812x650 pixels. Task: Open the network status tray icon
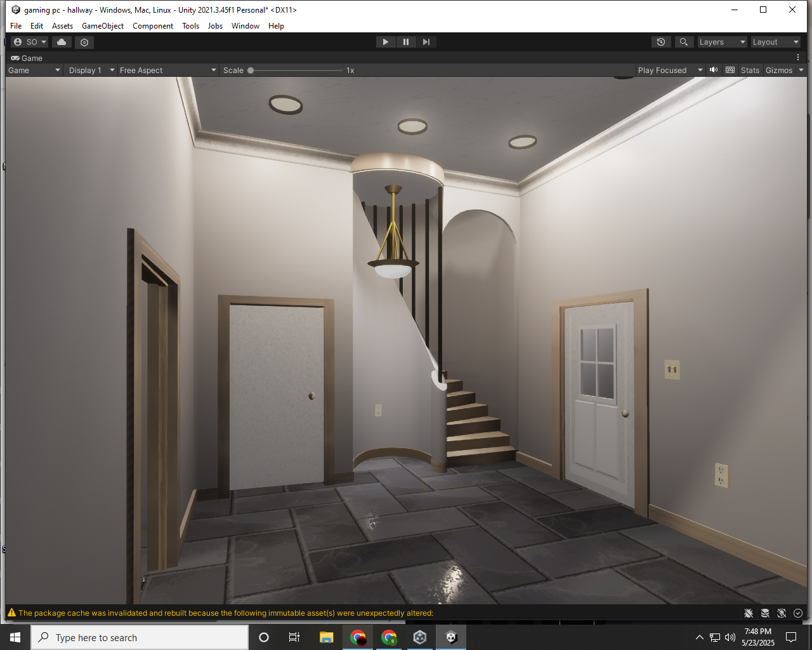(715, 637)
